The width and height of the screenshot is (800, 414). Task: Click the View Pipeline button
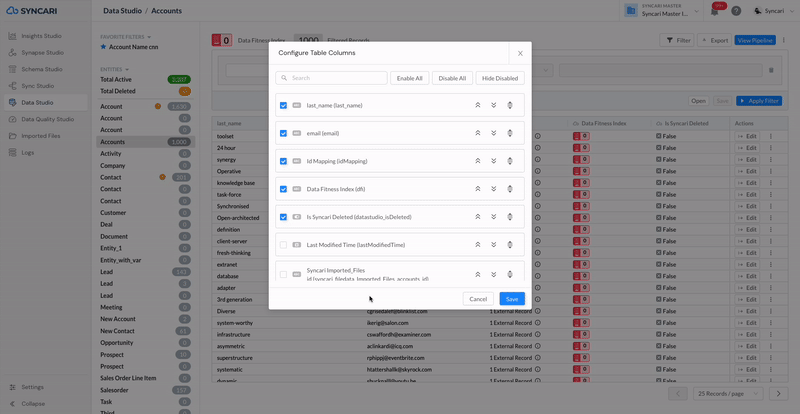[755, 40]
